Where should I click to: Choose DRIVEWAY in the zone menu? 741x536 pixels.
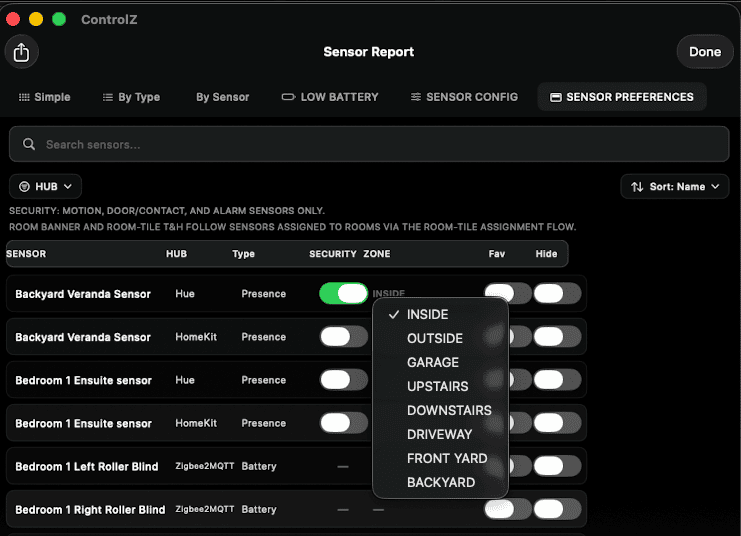click(x=440, y=434)
